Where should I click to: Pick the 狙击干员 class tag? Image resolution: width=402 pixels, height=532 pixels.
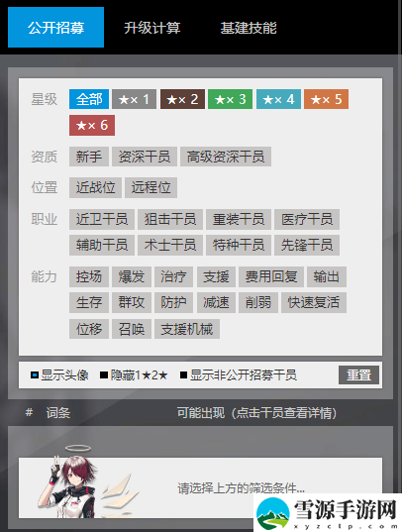pyautogui.click(x=170, y=219)
